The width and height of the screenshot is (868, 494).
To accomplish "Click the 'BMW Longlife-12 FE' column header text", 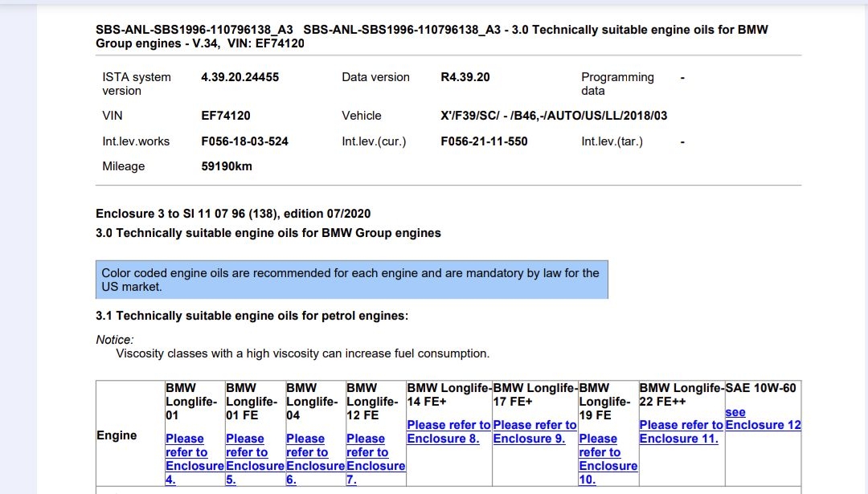I will [372, 402].
